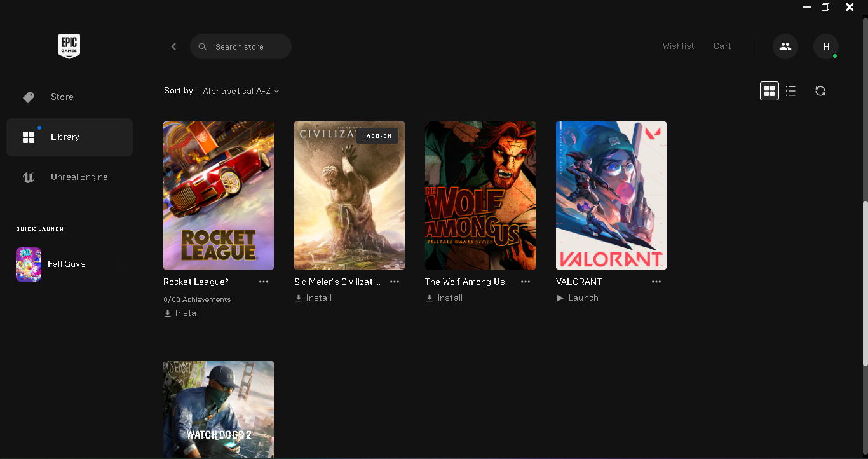868x459 pixels.
Task: Go back using the back arrow
Action: coord(173,46)
